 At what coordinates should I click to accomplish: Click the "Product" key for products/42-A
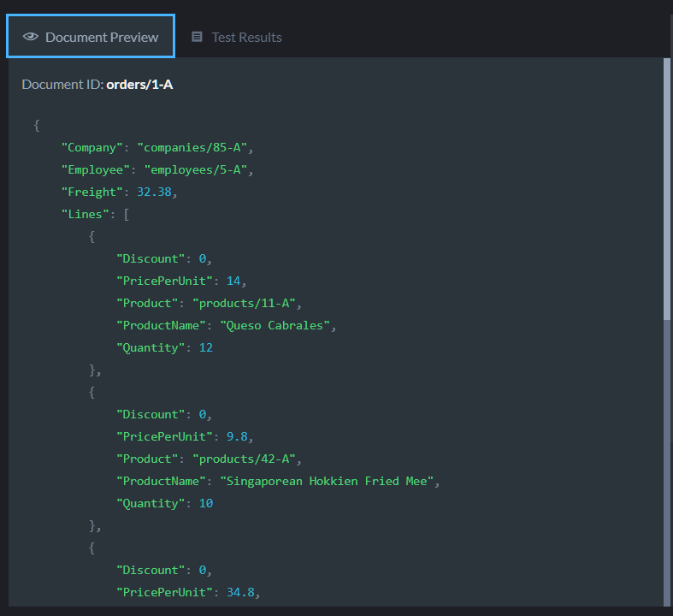(x=147, y=459)
